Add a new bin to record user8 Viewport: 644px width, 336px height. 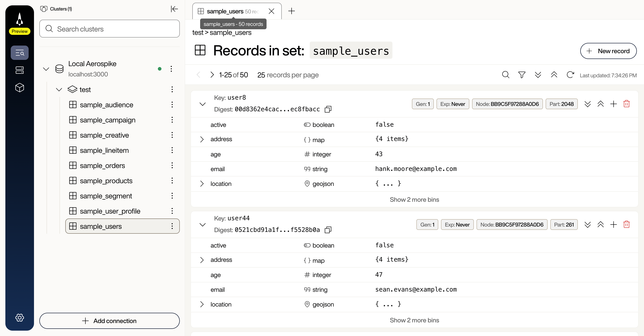pos(614,104)
